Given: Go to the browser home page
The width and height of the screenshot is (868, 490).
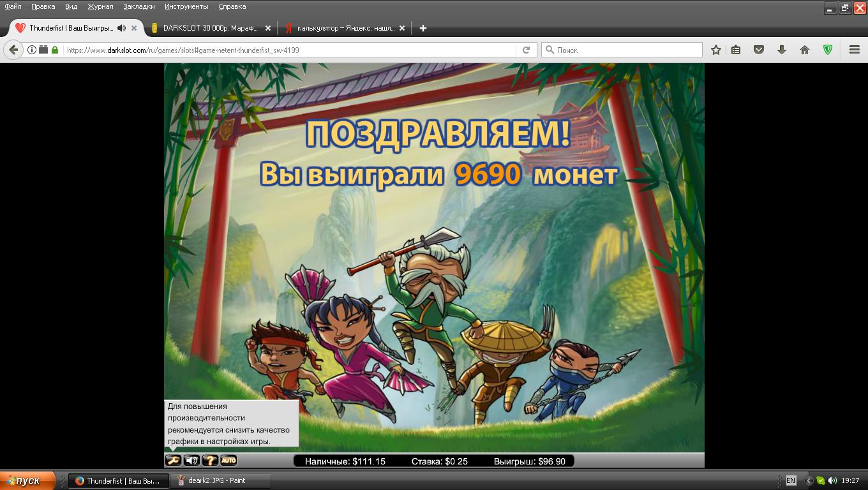Looking at the screenshot, I should pyautogui.click(x=804, y=50).
